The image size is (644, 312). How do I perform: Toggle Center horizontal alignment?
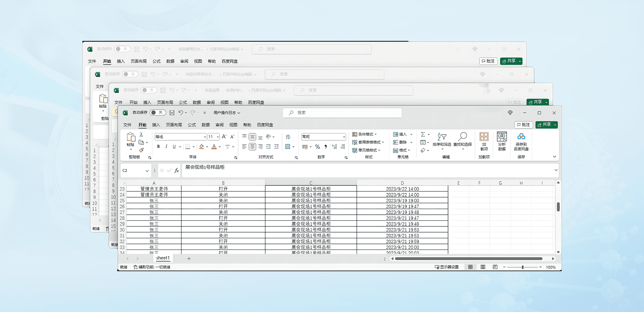click(252, 147)
